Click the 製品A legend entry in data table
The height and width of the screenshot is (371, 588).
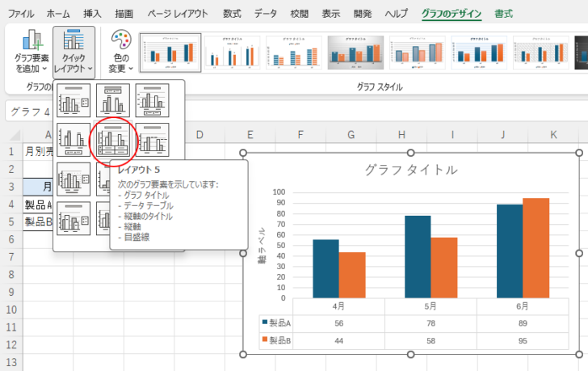coord(276,323)
